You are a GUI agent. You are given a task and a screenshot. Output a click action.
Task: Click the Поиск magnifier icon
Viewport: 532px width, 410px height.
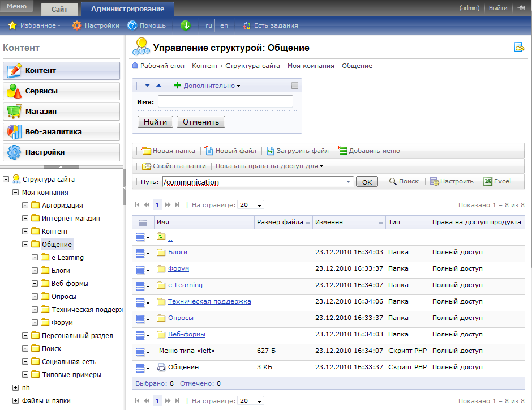pyautogui.click(x=393, y=181)
